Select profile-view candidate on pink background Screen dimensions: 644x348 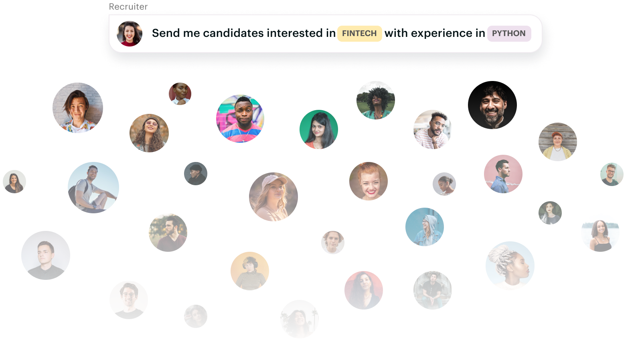(503, 174)
